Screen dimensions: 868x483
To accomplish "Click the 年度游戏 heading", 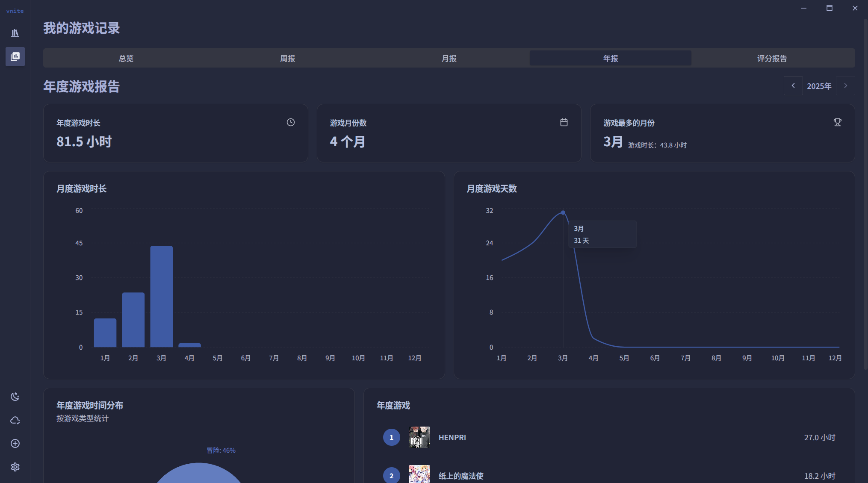I will point(393,405).
